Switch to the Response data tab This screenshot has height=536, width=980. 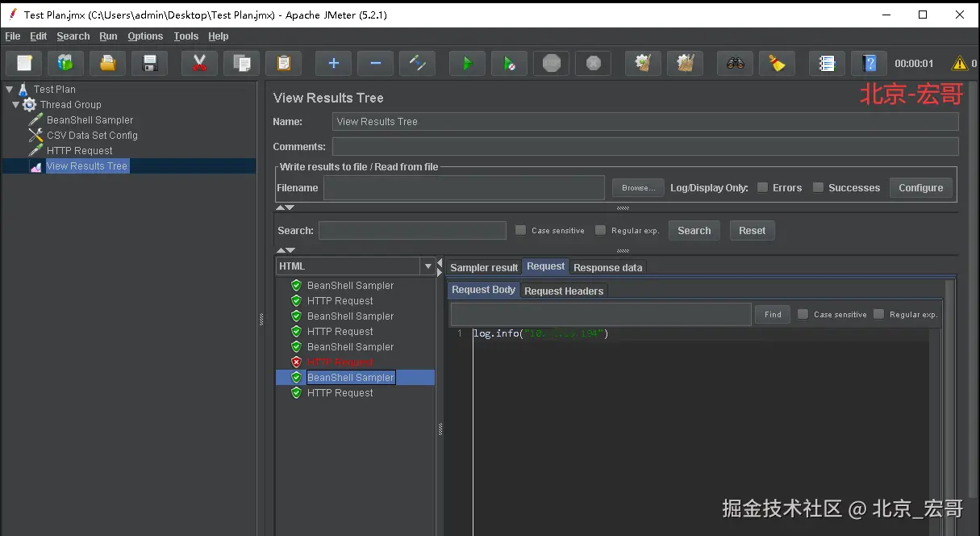pos(607,268)
